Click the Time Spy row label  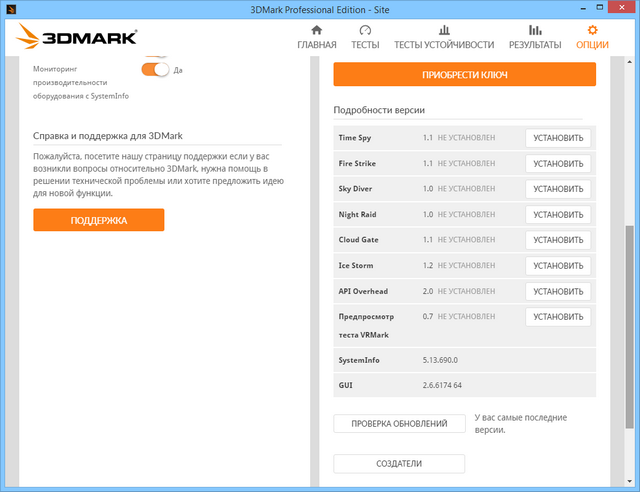tap(355, 138)
